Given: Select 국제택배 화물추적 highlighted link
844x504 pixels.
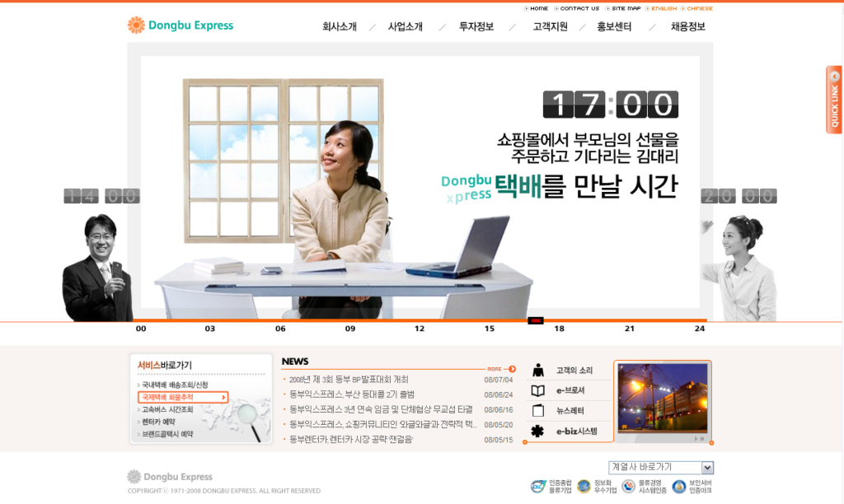Looking at the screenshot, I should (183, 397).
